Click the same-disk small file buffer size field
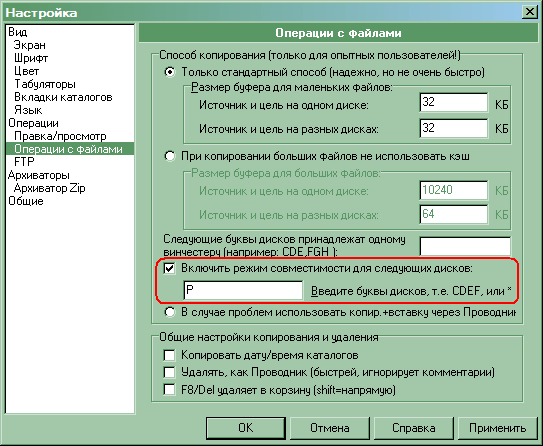The height and width of the screenshot is (446, 543). point(454,102)
